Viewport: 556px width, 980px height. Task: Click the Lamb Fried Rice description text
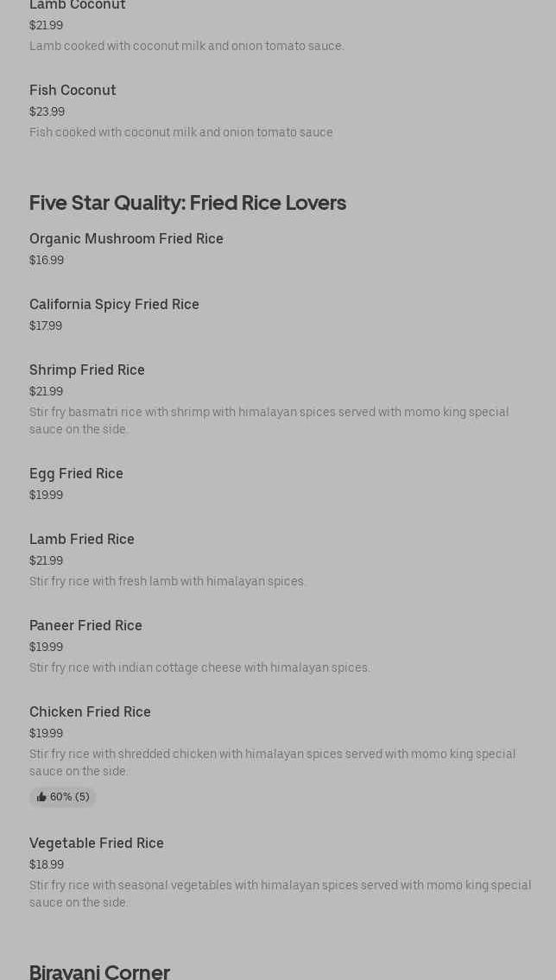167,581
